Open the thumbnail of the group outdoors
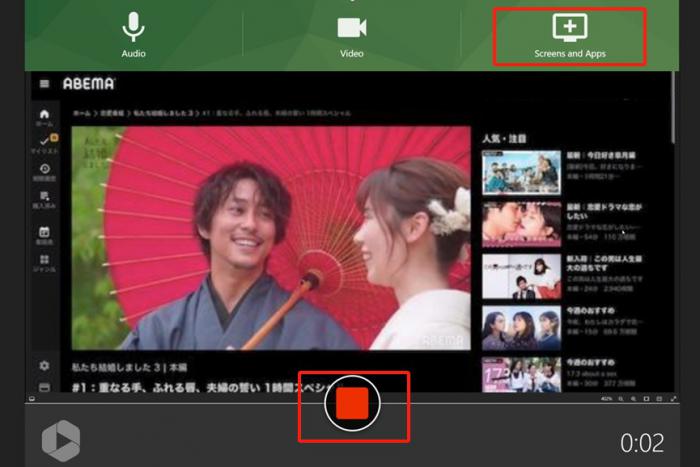The width and height of the screenshot is (700, 467). (x=521, y=173)
